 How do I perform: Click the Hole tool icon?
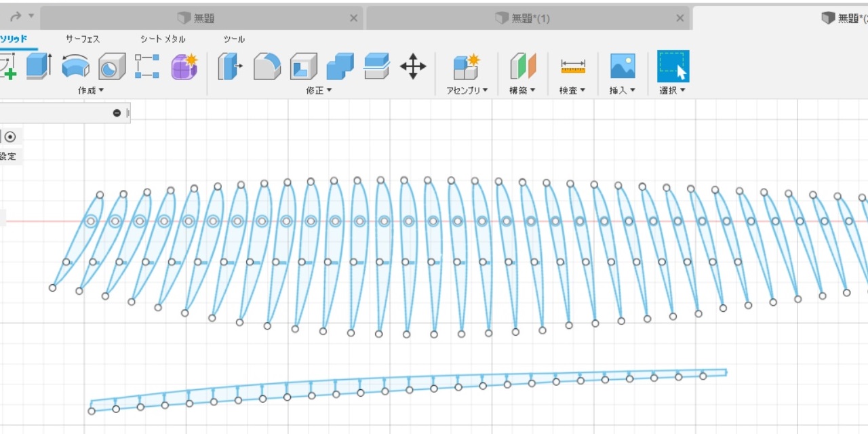112,66
